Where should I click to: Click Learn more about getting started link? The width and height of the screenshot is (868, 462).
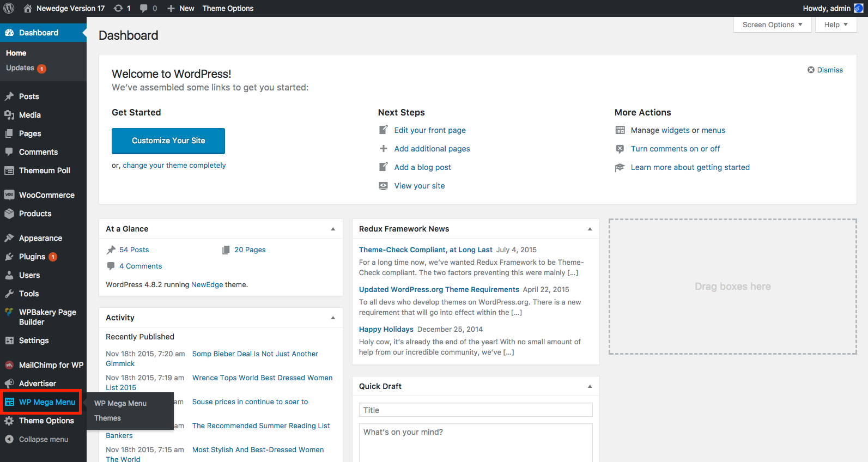point(690,167)
